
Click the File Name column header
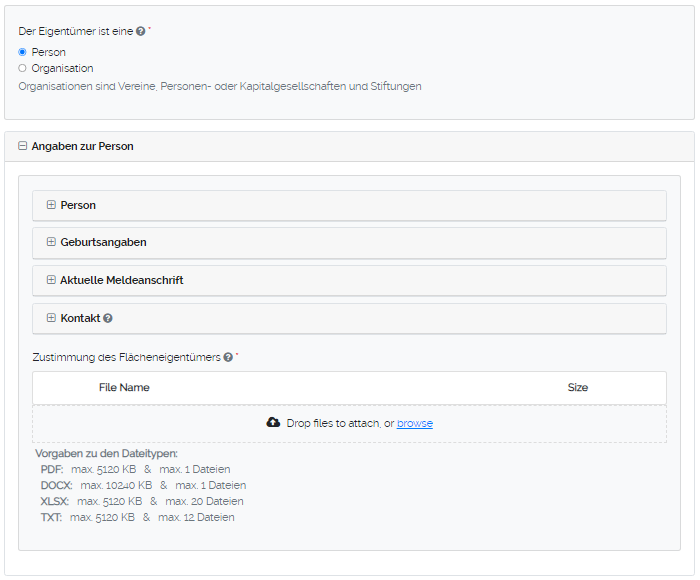tap(124, 387)
